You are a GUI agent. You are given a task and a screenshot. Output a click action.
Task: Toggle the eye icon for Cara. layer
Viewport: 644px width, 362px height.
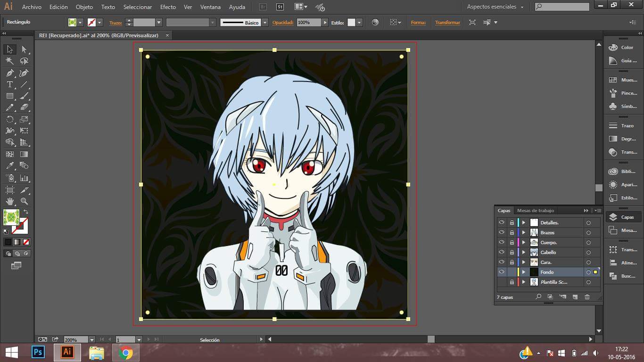pos(502,262)
